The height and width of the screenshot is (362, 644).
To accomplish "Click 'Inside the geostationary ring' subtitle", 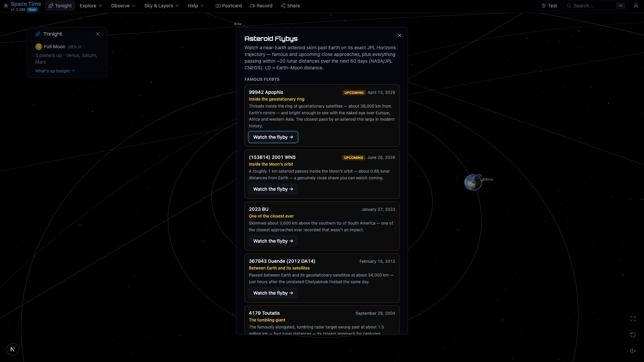I will pos(277,99).
